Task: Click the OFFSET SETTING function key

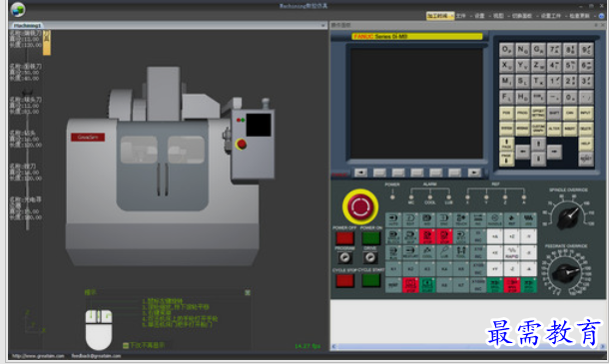Action: (x=538, y=114)
